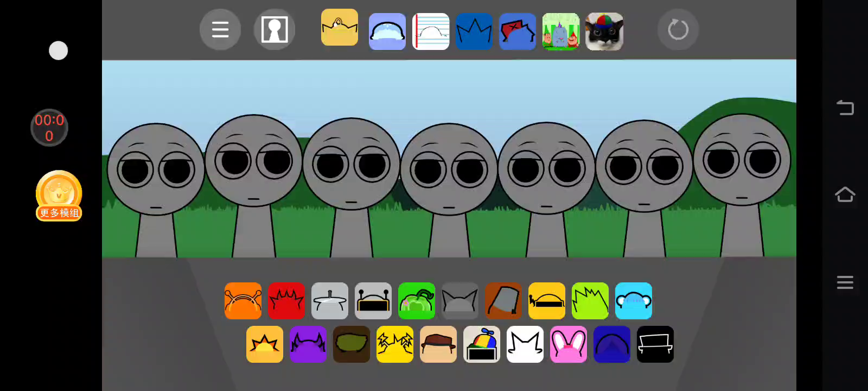Pick the lime green spiky hair icon
The height and width of the screenshot is (391, 868).
pyautogui.click(x=590, y=301)
